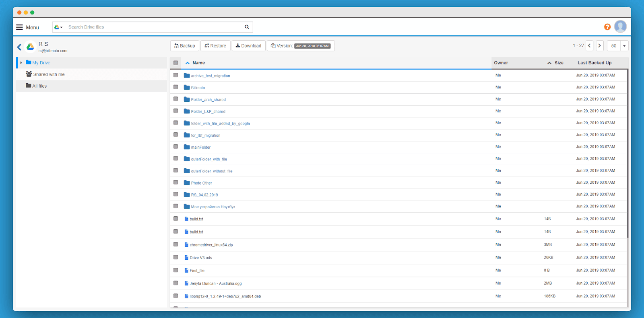Check the Billmoto row checkbox

pyautogui.click(x=175, y=87)
